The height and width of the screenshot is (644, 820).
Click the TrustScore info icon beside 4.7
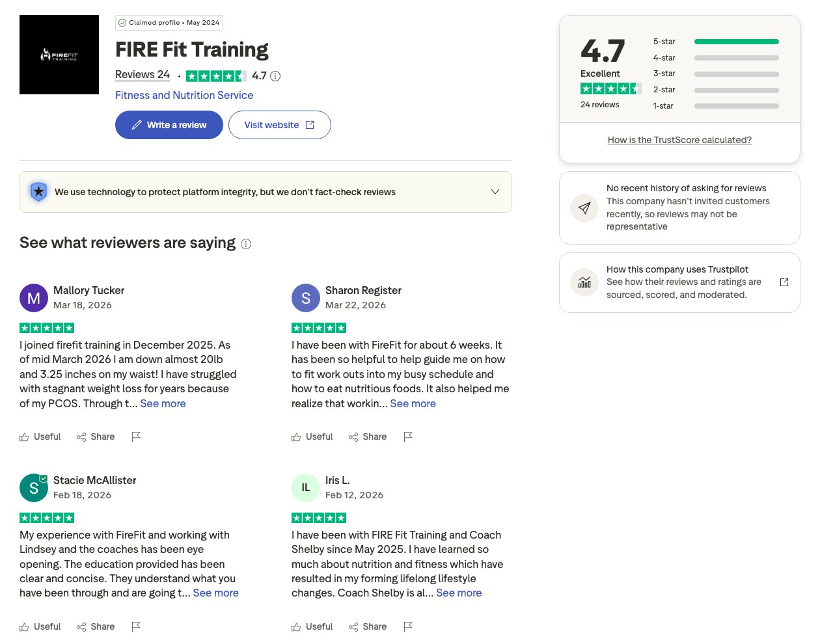coord(275,76)
